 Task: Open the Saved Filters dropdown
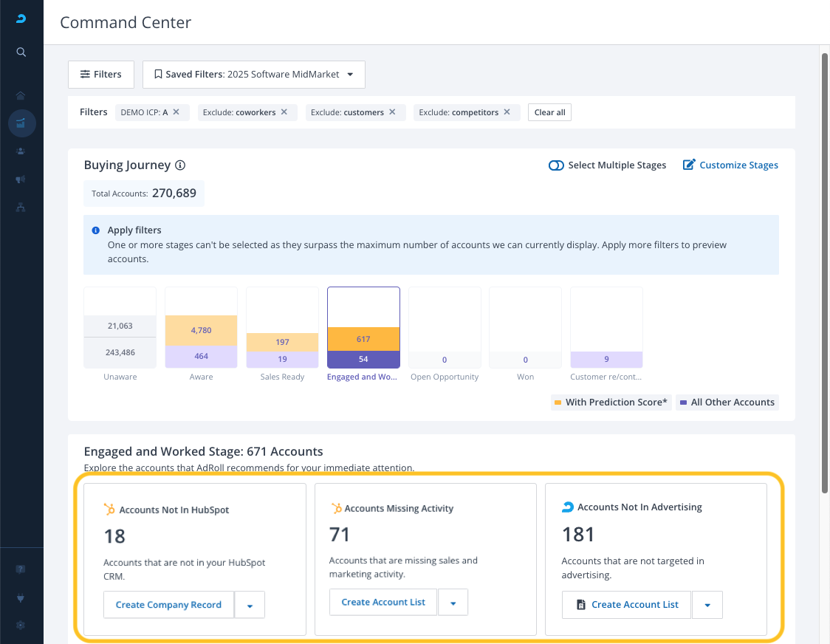tap(253, 75)
